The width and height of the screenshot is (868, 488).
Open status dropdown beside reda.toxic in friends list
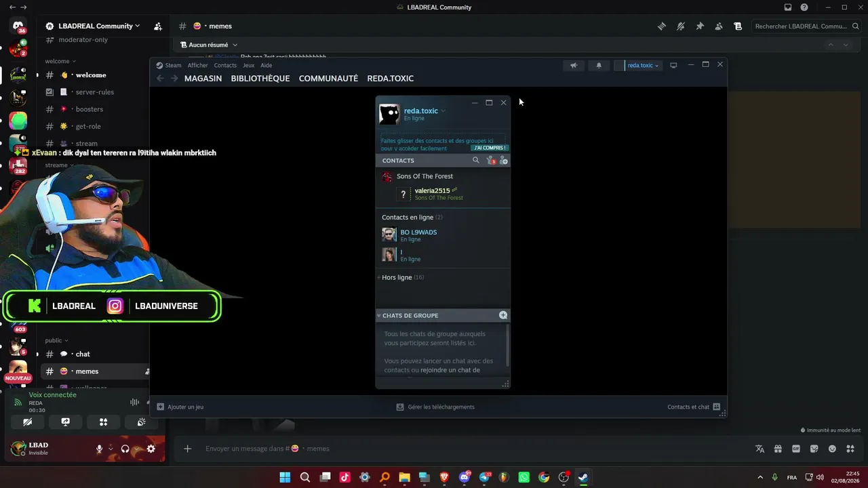point(443,111)
